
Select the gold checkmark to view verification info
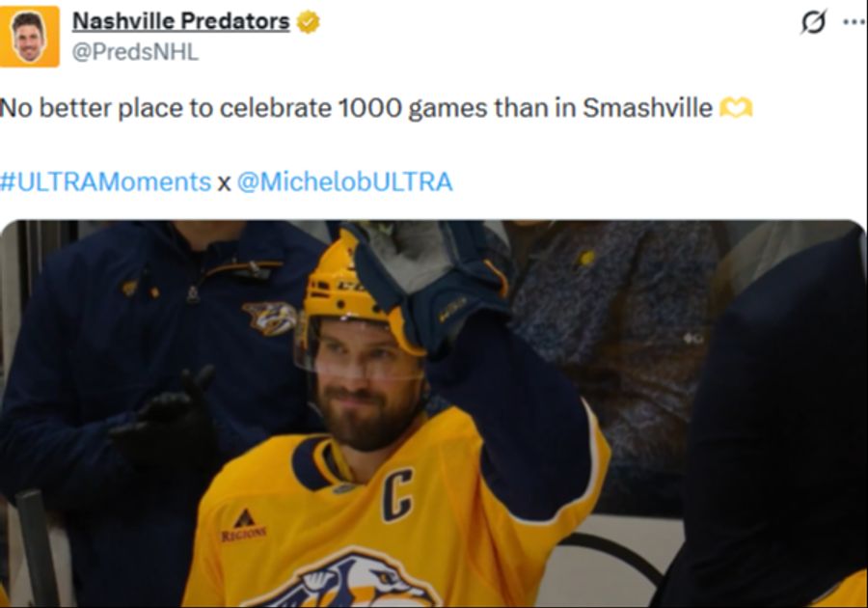click(x=306, y=20)
